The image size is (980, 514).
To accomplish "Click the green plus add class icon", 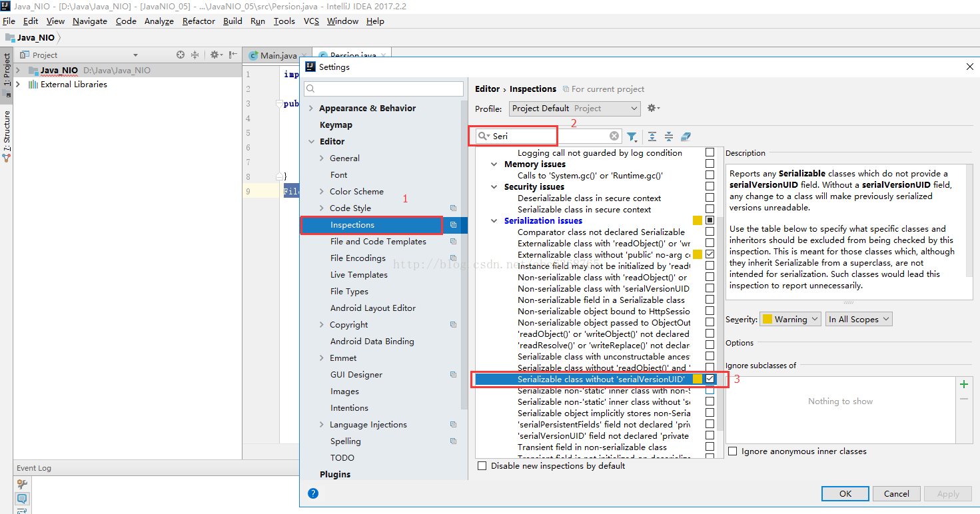I will point(963,384).
